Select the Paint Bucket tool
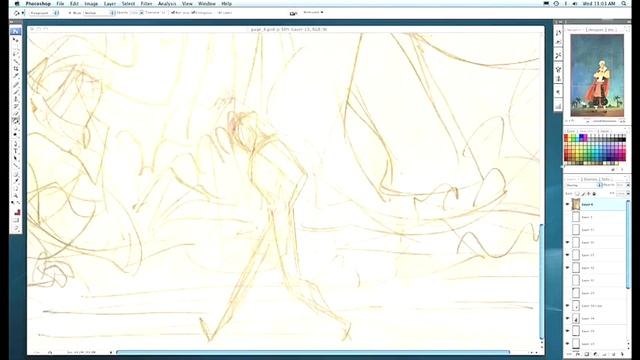640x360 pixels. tap(16, 121)
